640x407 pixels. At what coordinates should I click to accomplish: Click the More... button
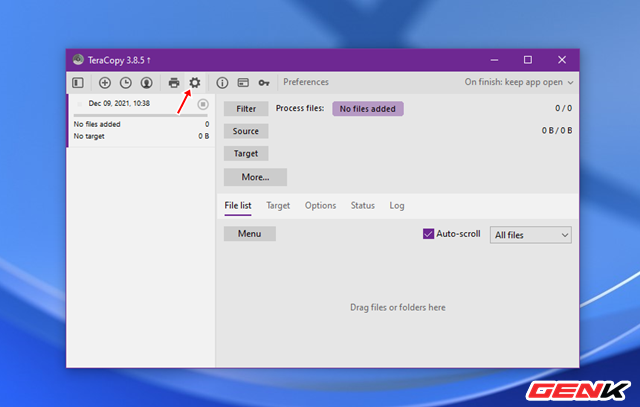tap(256, 177)
